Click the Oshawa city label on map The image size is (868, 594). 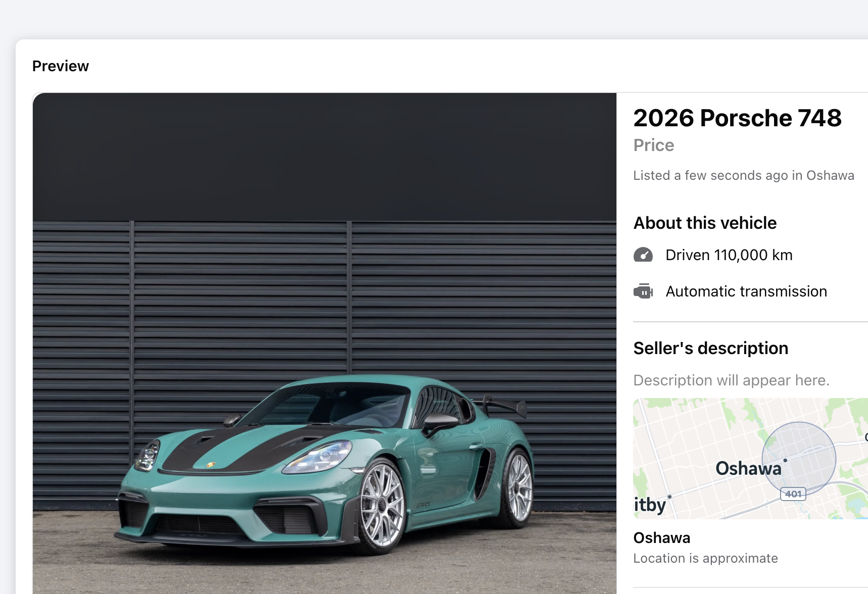pyautogui.click(x=748, y=469)
